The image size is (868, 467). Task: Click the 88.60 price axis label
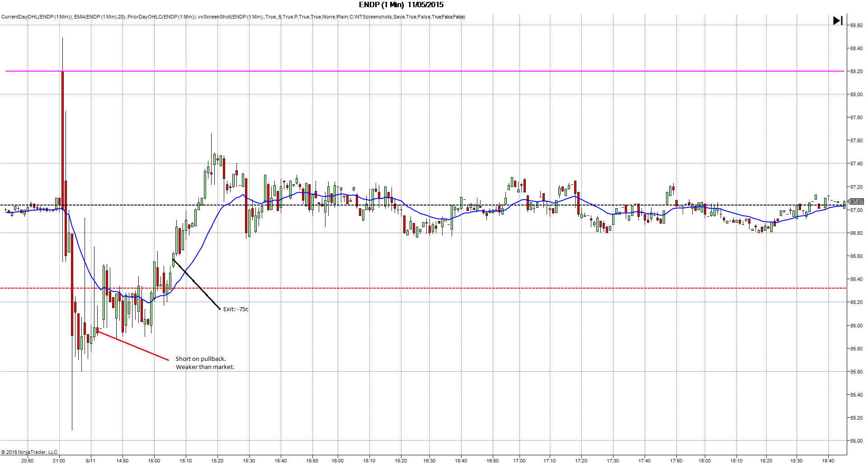(x=856, y=25)
